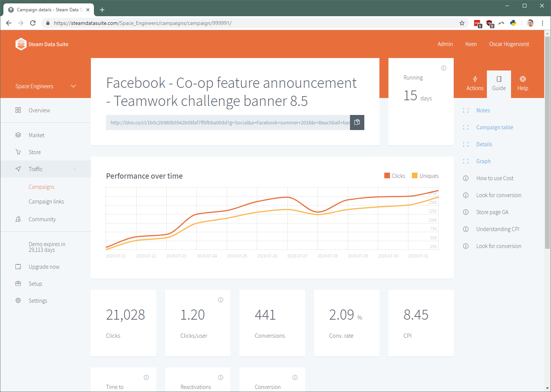Click info icon beside Understanding CPI
Image resolution: width=551 pixels, height=392 pixels.
pyautogui.click(x=466, y=229)
